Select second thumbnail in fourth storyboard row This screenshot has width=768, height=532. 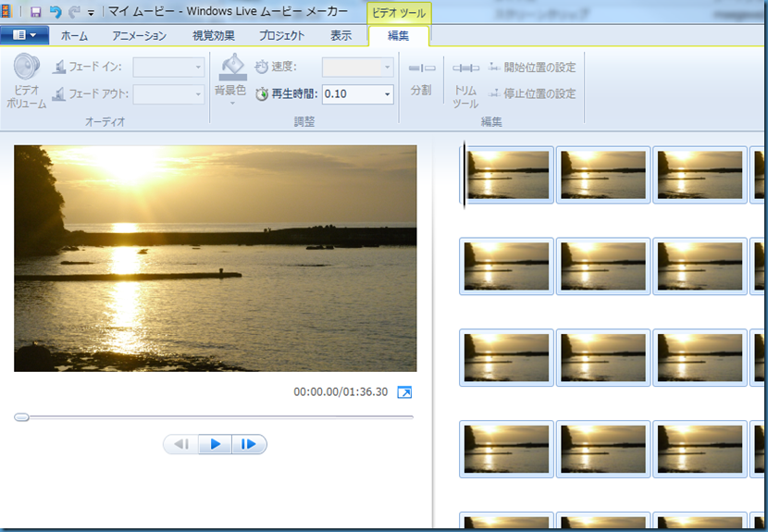pos(603,449)
